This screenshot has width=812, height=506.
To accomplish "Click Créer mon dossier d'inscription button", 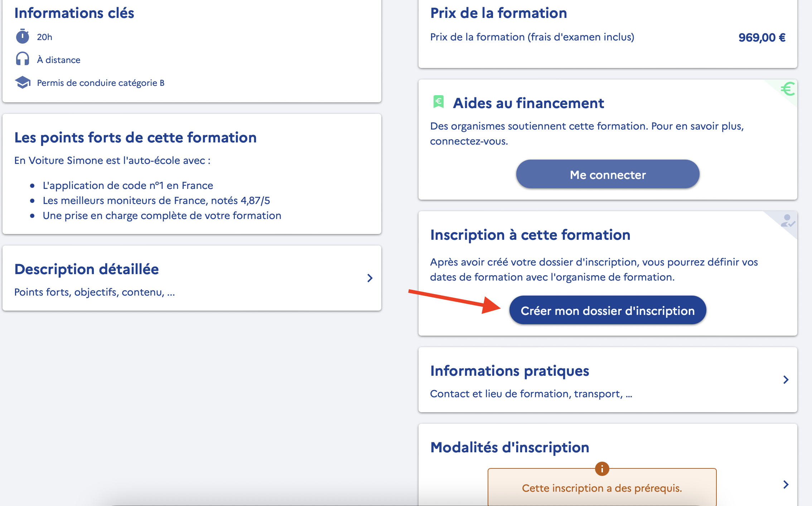I will [608, 310].
